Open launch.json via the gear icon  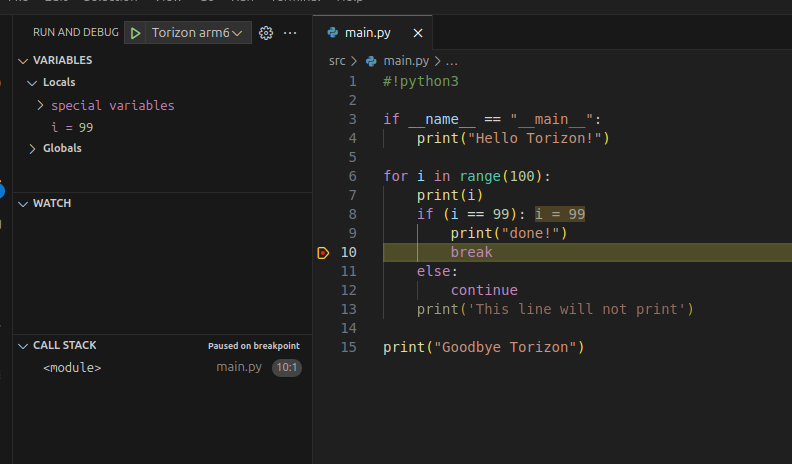point(266,33)
